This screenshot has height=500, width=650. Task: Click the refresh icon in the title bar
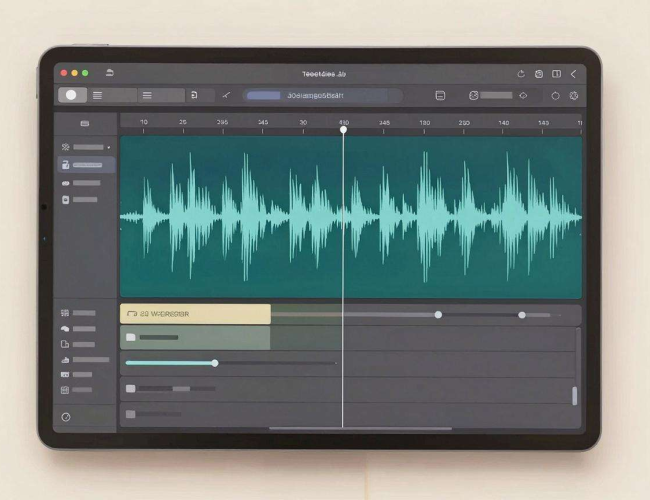coord(521,74)
